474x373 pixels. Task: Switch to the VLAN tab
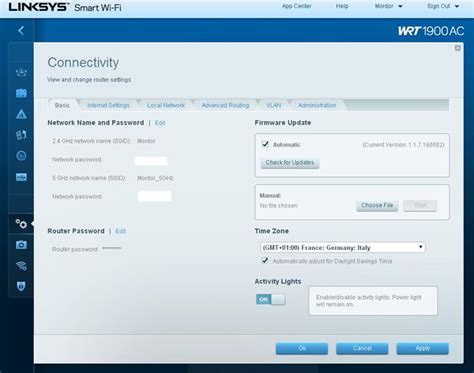click(x=273, y=105)
